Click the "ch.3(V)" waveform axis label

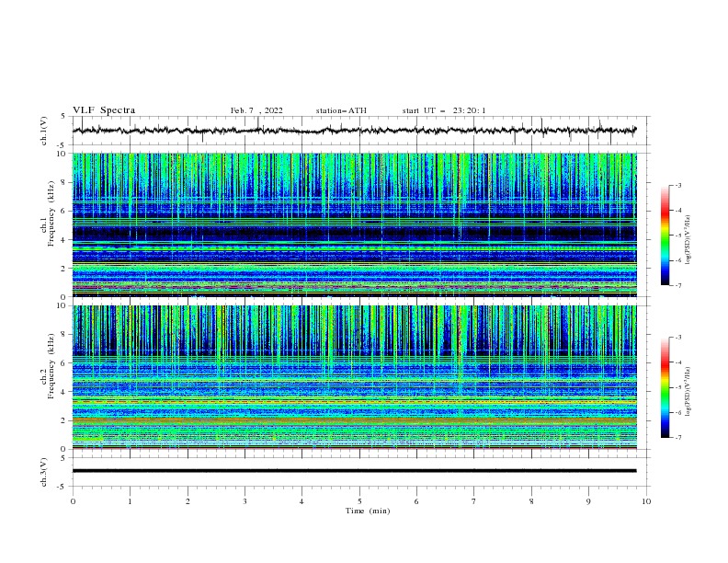[x=44, y=472]
